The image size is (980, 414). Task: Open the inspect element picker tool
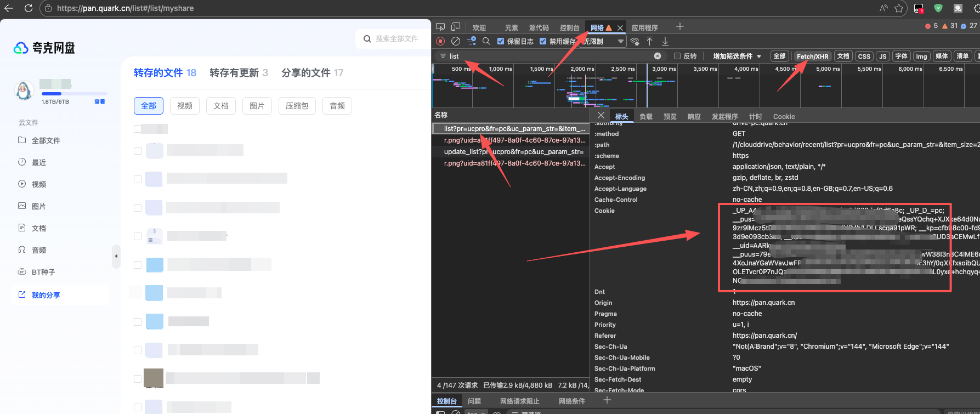point(440,27)
